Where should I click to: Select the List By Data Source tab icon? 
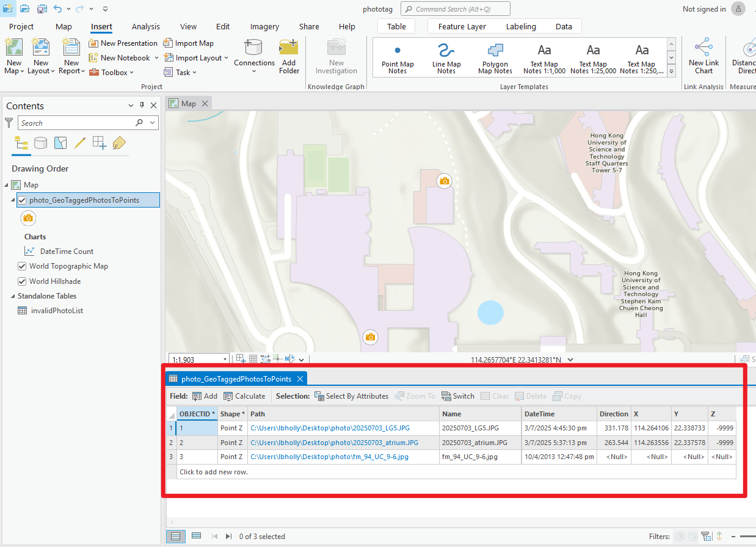40,142
